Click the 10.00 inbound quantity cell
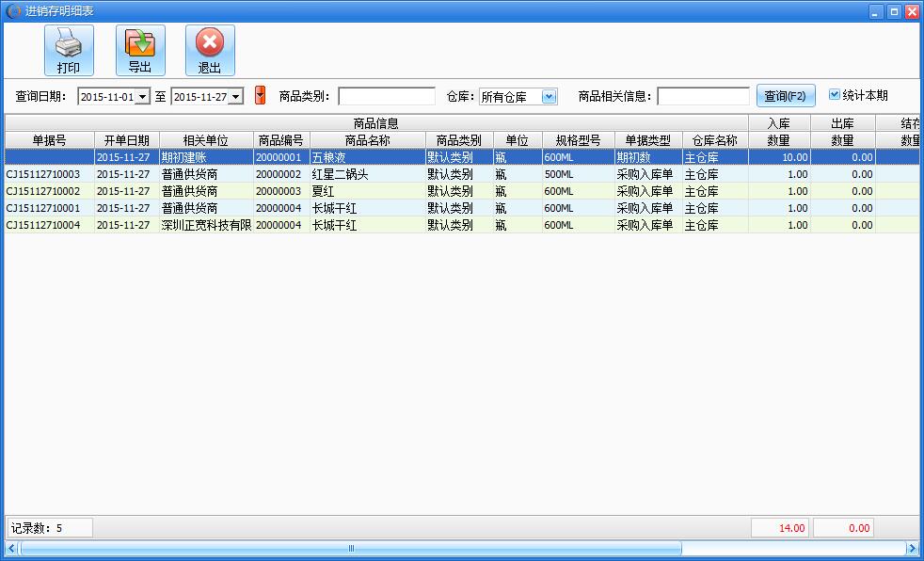924x561 pixels. click(x=780, y=157)
